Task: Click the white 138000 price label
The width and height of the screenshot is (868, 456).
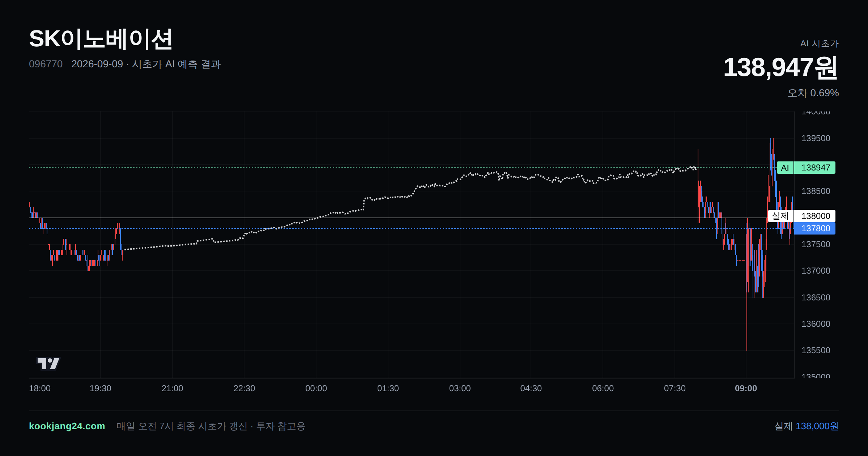Action: pyautogui.click(x=815, y=216)
